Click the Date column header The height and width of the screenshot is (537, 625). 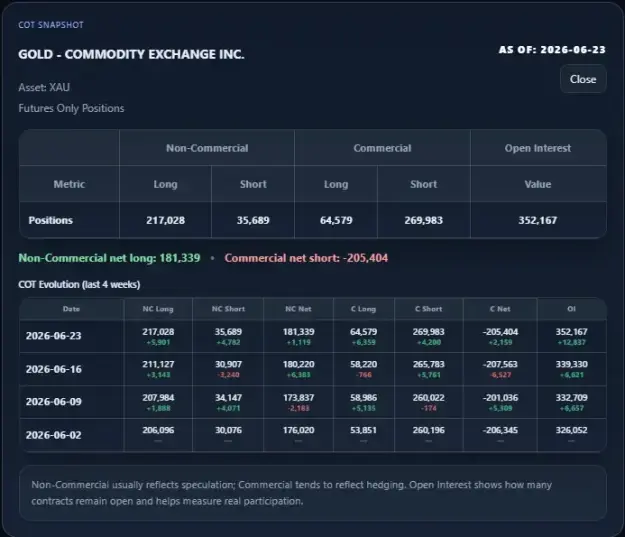click(x=71, y=309)
